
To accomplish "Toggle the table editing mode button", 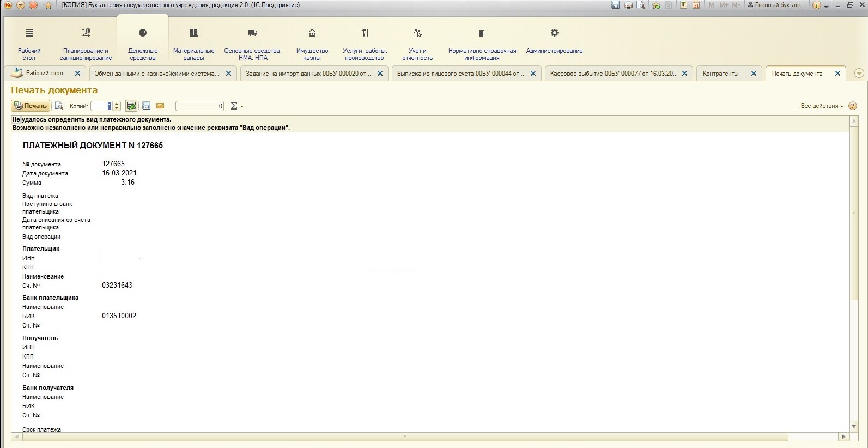I will [x=131, y=106].
